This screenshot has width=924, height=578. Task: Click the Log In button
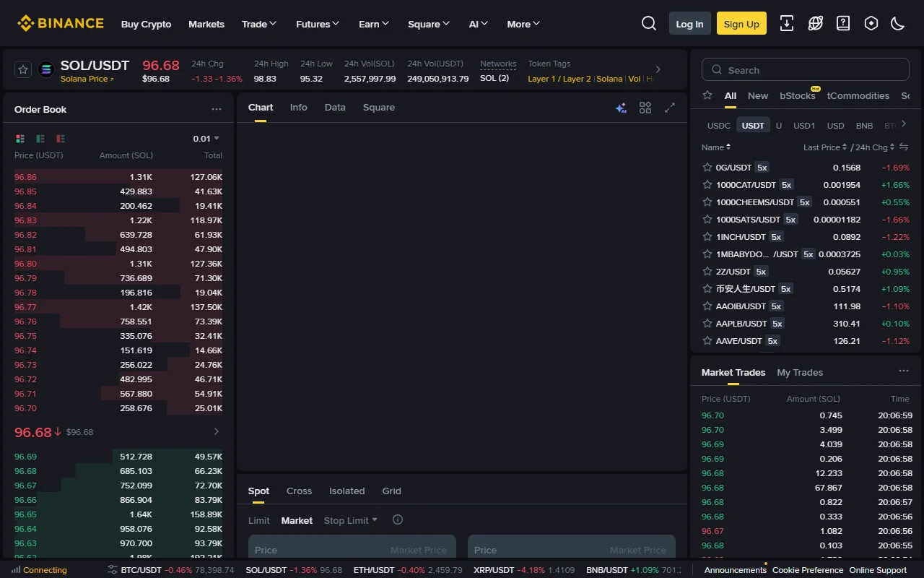click(x=690, y=24)
